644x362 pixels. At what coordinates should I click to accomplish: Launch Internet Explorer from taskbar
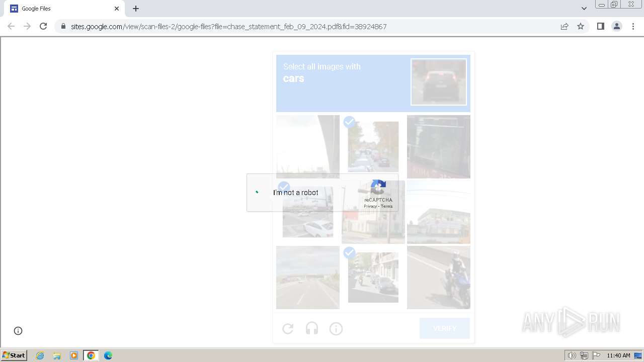40,355
